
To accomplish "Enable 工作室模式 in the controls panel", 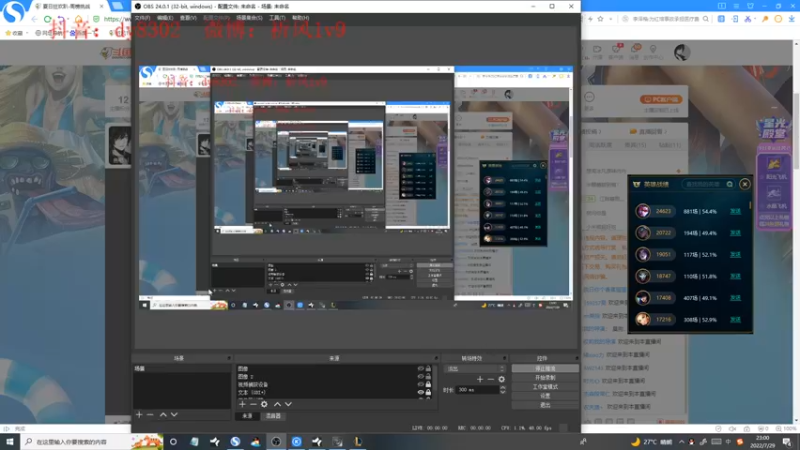I will coord(545,387).
